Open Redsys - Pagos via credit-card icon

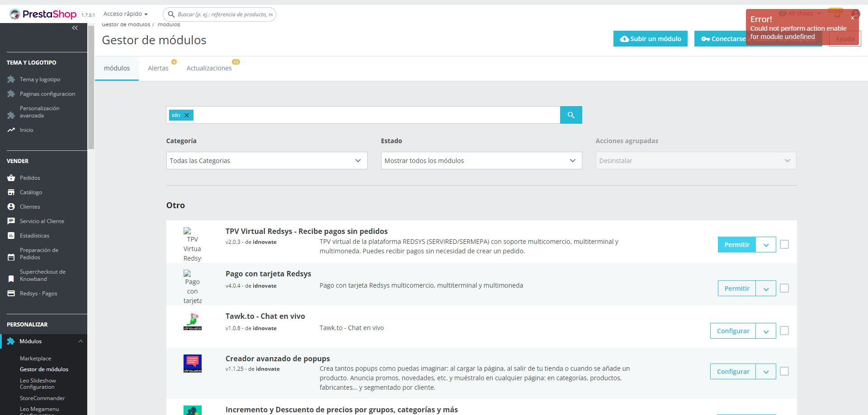click(x=11, y=294)
